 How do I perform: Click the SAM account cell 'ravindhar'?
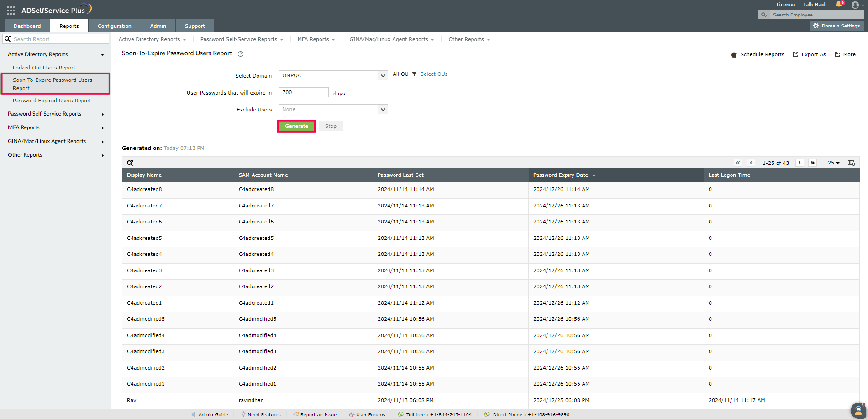pyautogui.click(x=251, y=401)
